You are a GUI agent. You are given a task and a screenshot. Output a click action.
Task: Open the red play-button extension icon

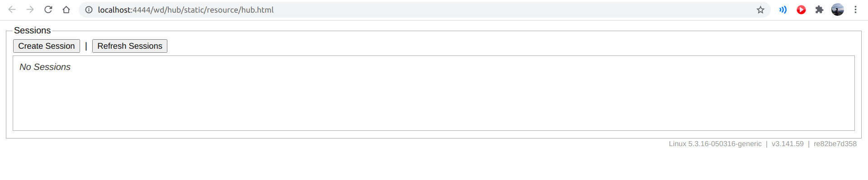click(801, 9)
